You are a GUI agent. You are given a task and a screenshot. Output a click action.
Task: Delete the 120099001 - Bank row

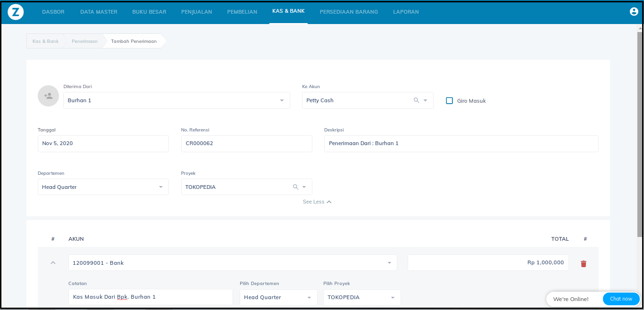pyautogui.click(x=584, y=264)
